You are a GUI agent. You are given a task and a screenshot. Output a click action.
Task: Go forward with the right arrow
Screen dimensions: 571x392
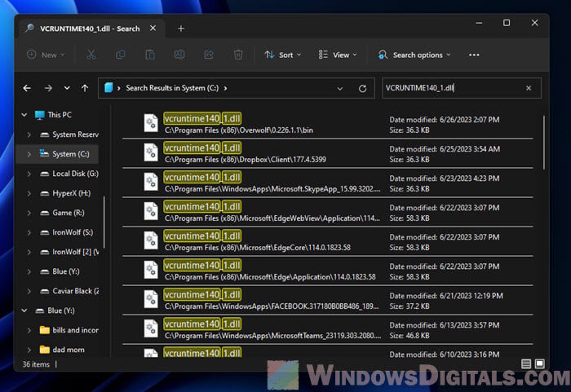pos(48,88)
